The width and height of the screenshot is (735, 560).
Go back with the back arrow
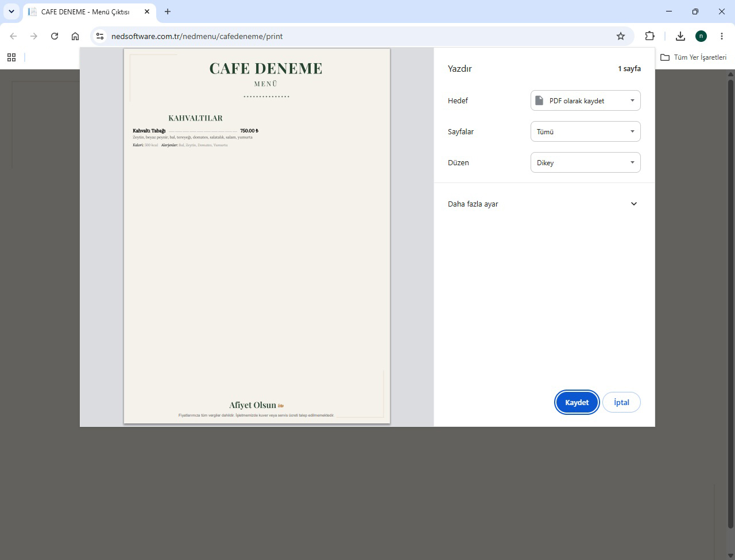[x=13, y=36]
